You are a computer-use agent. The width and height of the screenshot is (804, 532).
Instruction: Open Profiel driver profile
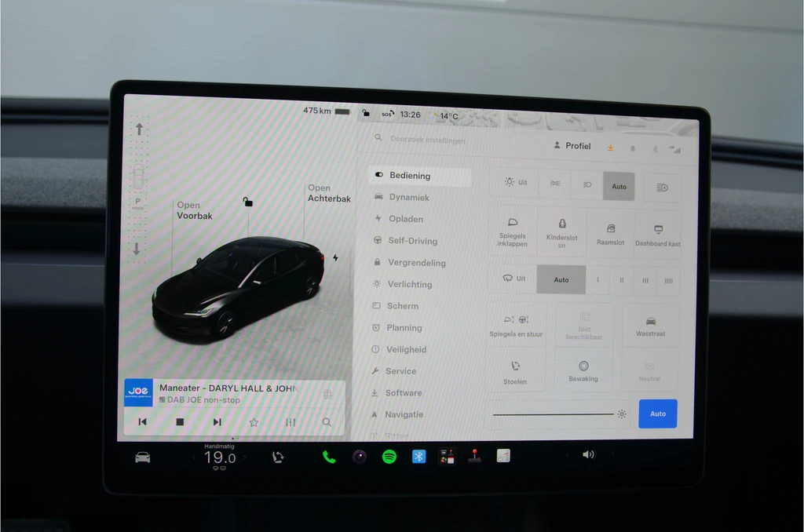click(x=572, y=146)
